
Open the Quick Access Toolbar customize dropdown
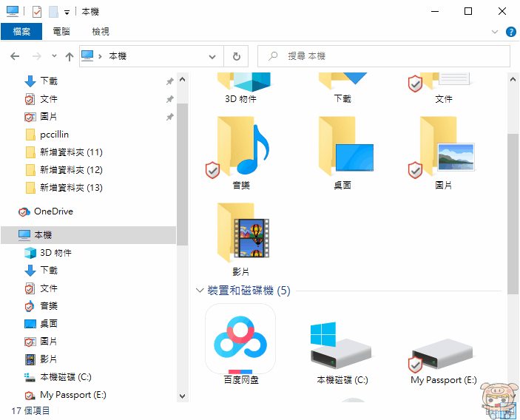[67, 13]
